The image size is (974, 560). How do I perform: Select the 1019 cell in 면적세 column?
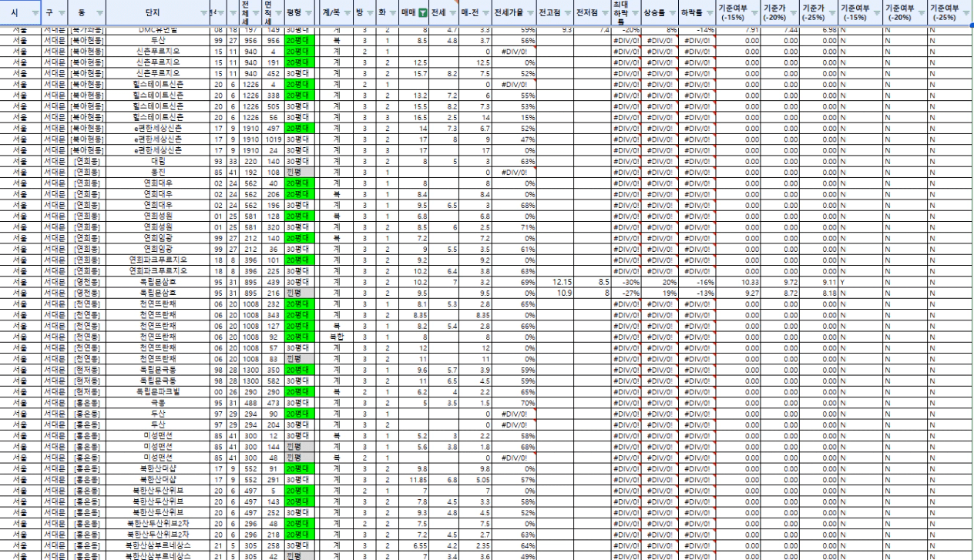273,139
